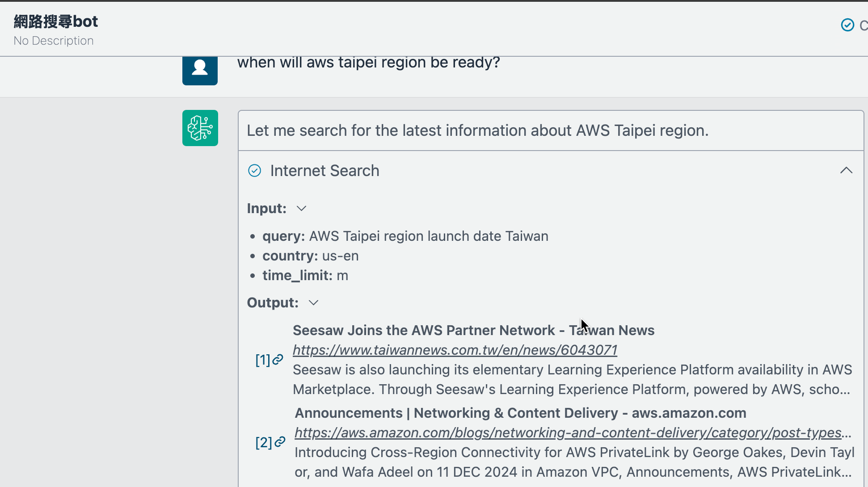
Task: Click the [1] citation reference
Action: point(262,360)
